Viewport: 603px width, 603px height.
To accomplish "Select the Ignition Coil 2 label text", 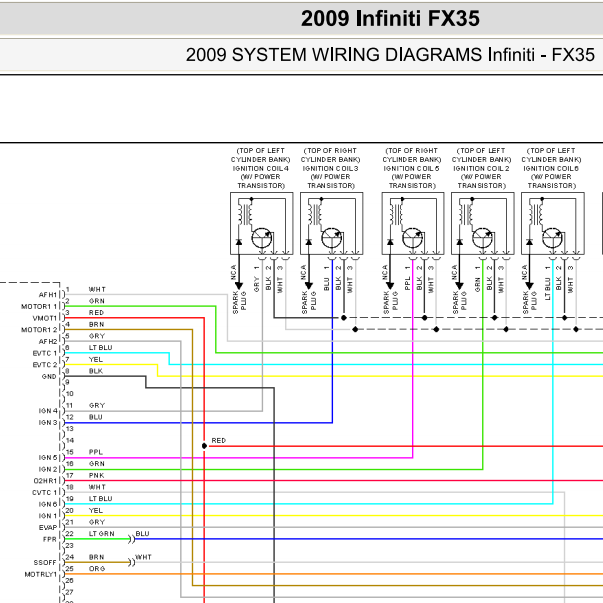I will (481, 168).
